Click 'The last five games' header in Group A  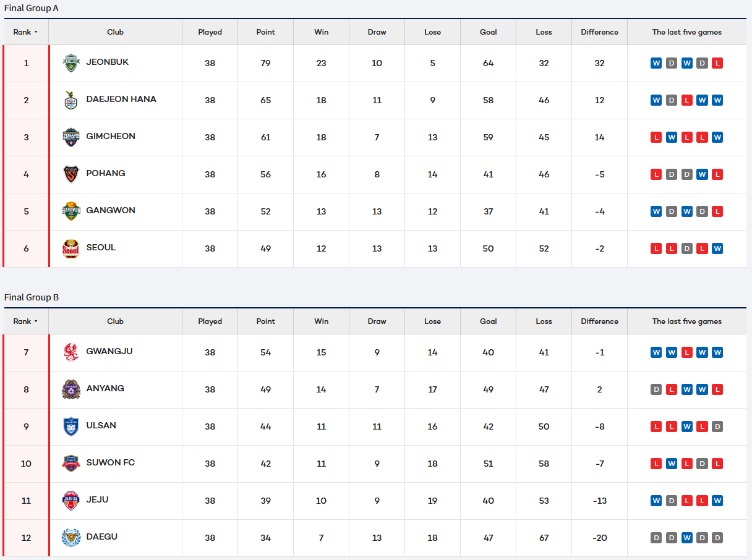(x=686, y=32)
